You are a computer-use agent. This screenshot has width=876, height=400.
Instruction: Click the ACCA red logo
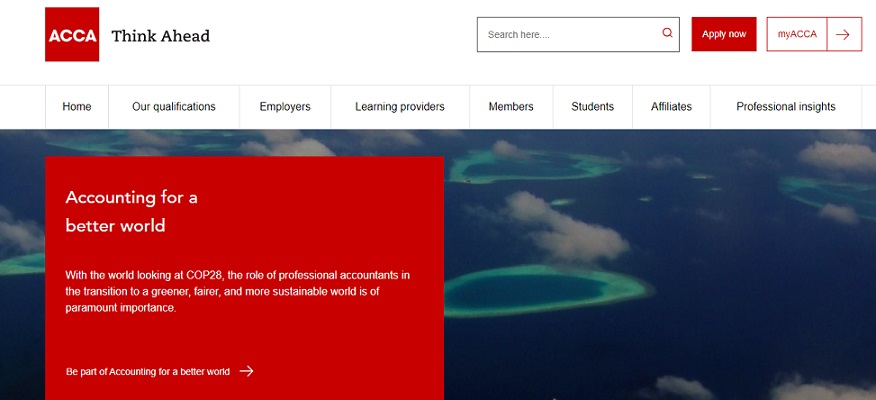72,34
